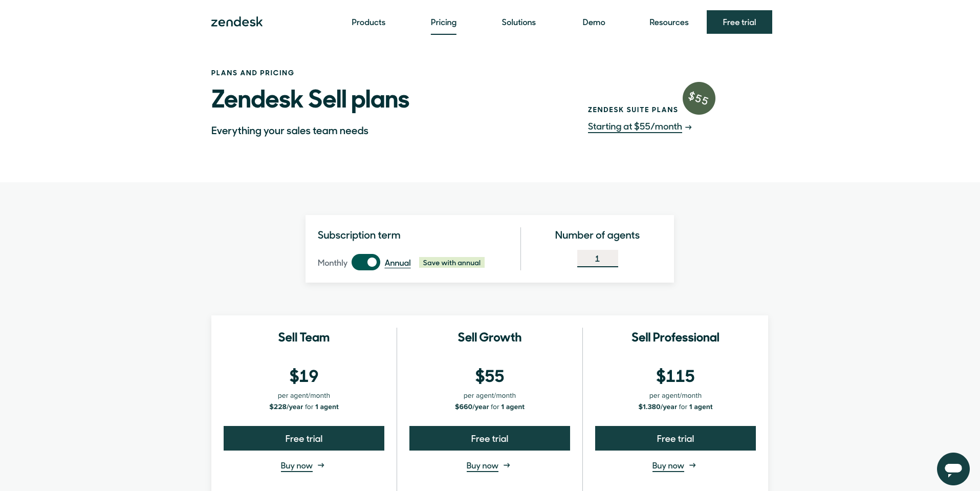Go to the Pricing nav item
The image size is (980, 491).
click(x=443, y=22)
